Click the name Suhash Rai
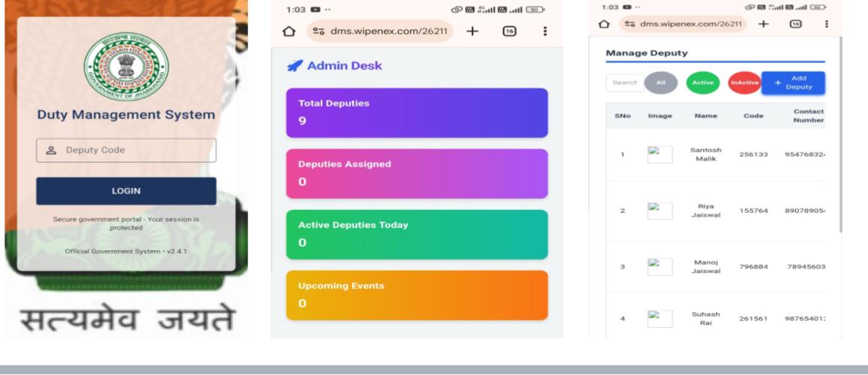 tap(706, 319)
